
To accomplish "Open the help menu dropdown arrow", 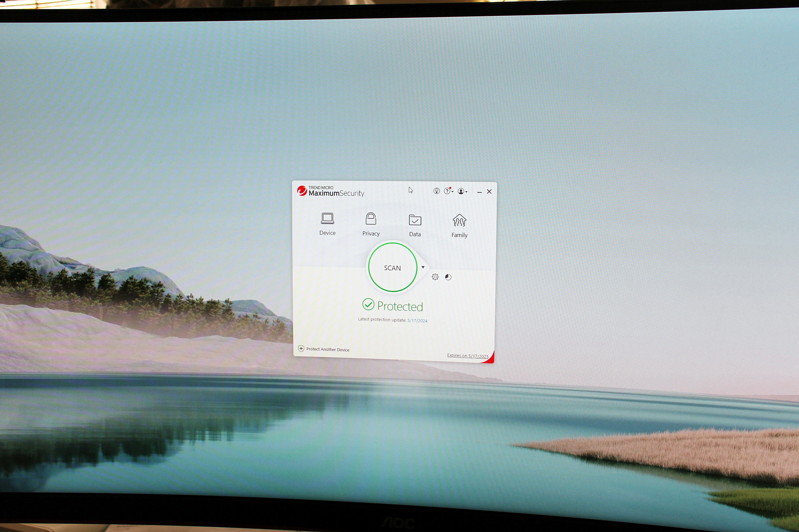I will click(453, 192).
